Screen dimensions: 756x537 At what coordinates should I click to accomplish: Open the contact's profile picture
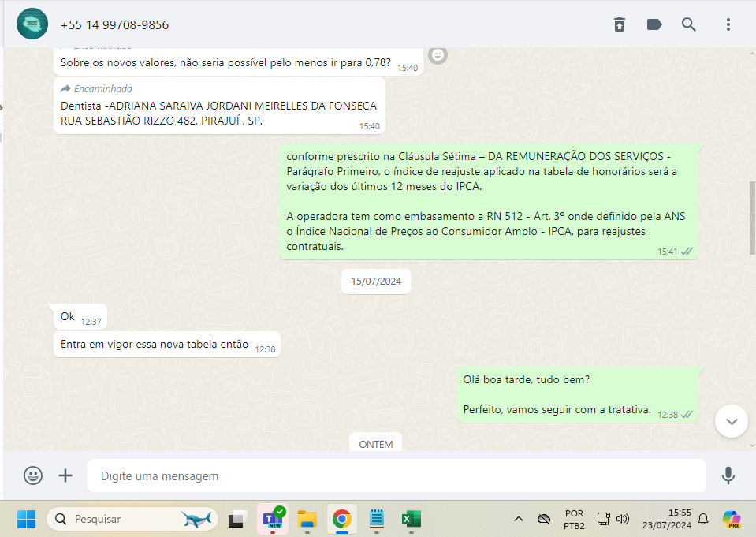tap(32, 24)
